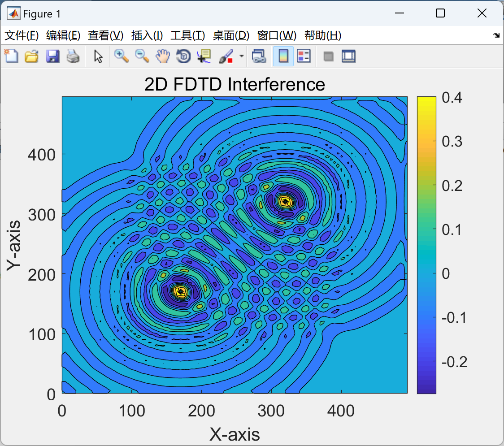Image resolution: width=504 pixels, height=446 pixels.
Task: Open the 窗口(W) menu
Action: coord(276,35)
